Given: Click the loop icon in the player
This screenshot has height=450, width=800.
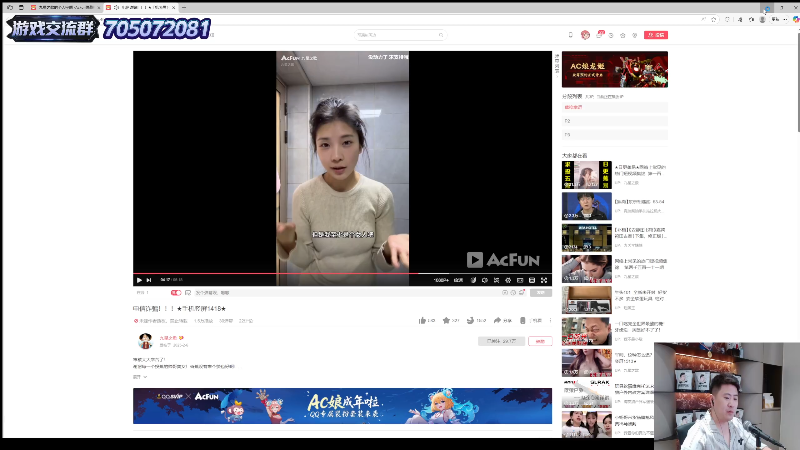Looking at the screenshot, I should (496, 280).
